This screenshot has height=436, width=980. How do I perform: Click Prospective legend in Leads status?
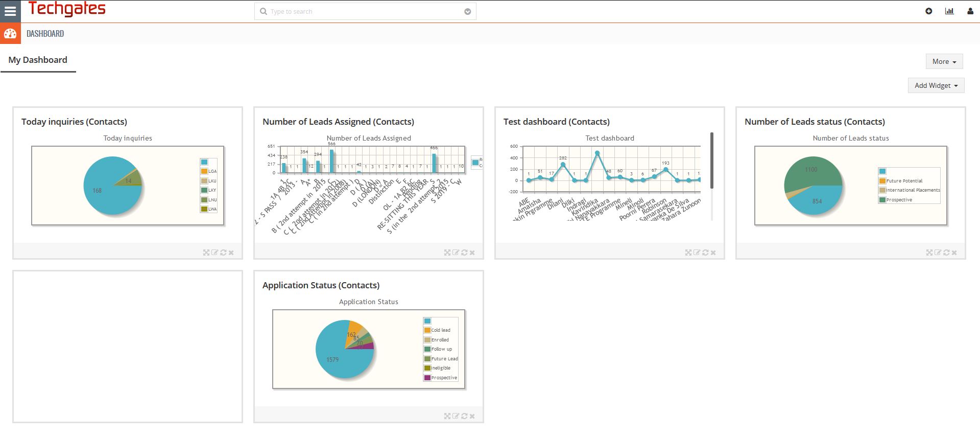pyautogui.click(x=882, y=200)
